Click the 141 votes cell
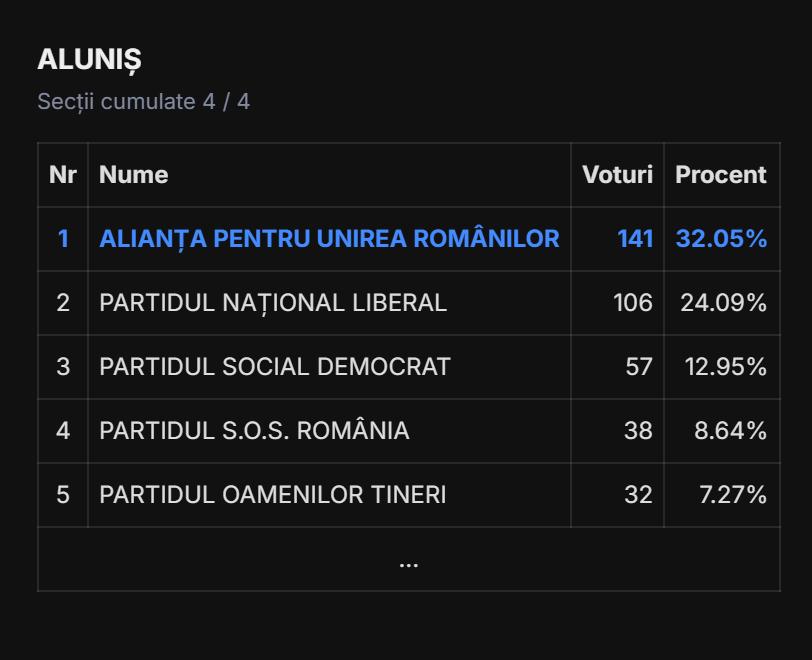This screenshot has height=660, width=812. (x=635, y=239)
